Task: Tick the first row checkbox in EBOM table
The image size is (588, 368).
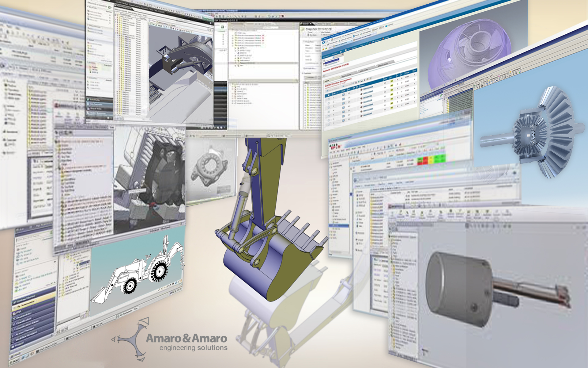Action: coord(329,99)
